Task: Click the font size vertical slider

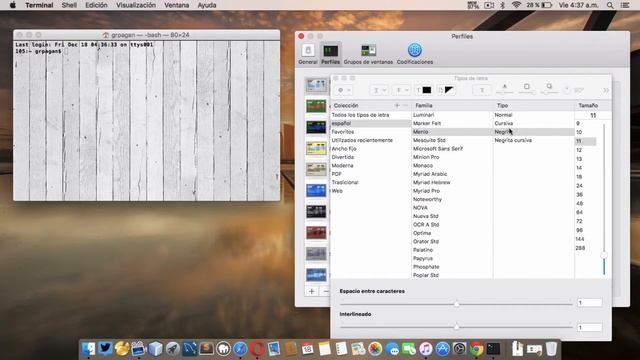Action: [x=604, y=199]
